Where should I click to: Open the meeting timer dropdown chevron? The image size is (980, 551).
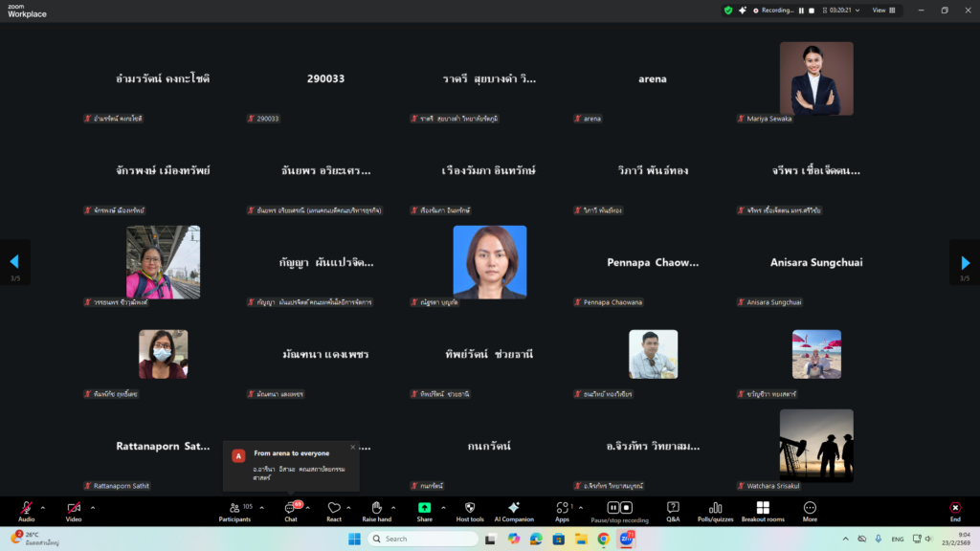857,11
